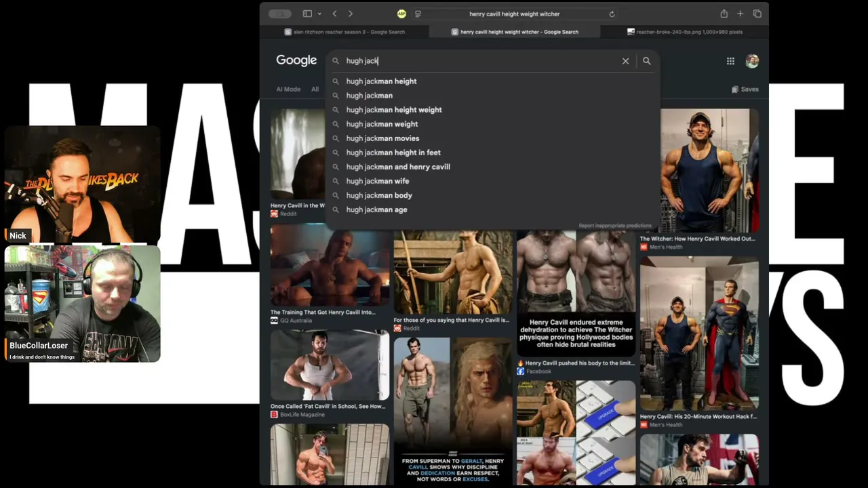Open the keyboard upgrade key image result

coord(576,432)
